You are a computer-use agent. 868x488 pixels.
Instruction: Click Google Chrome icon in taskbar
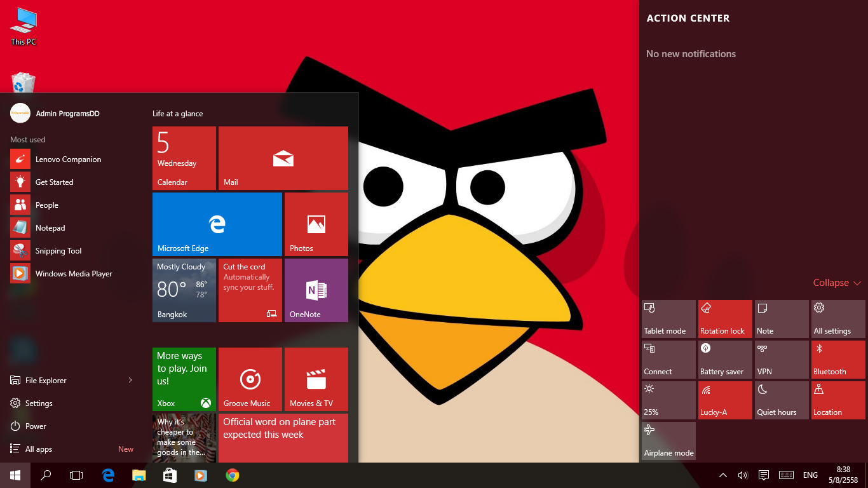(x=233, y=475)
